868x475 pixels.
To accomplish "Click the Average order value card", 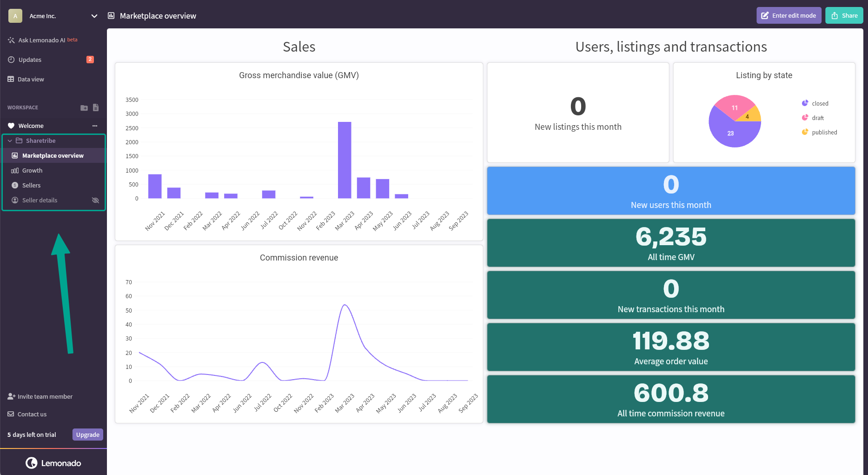I will coord(671,347).
